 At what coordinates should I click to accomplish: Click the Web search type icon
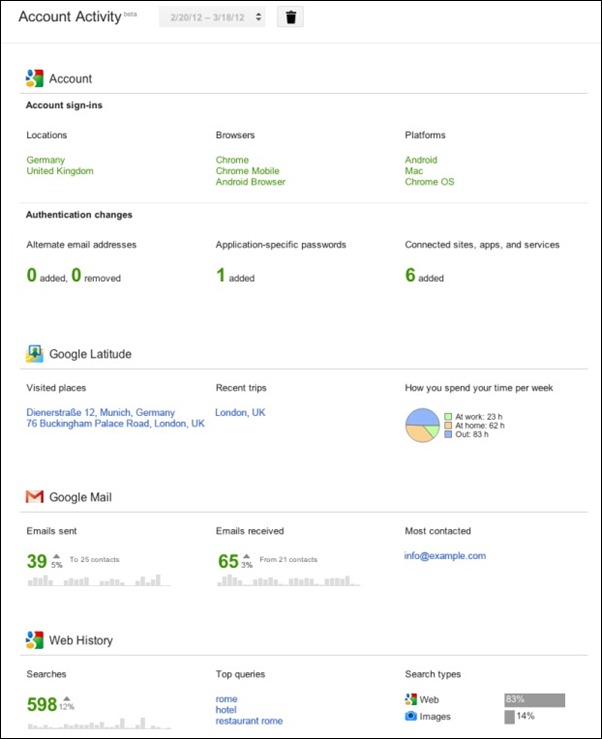click(x=411, y=700)
